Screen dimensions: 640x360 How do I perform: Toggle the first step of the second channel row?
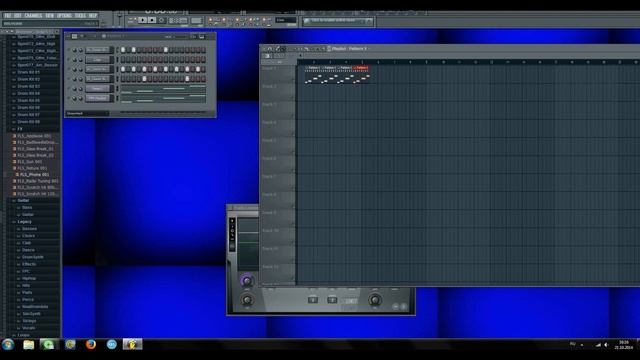pyautogui.click(x=123, y=60)
